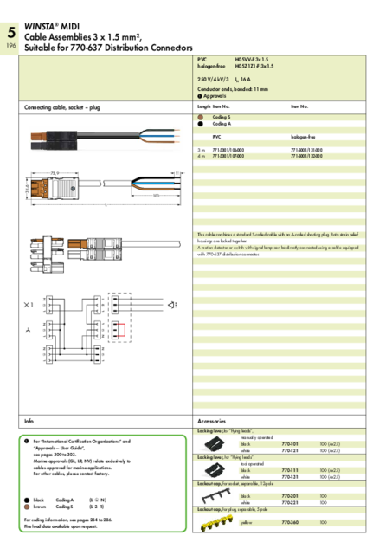
Task: Click accessory item number 770-101
Action: (290, 444)
